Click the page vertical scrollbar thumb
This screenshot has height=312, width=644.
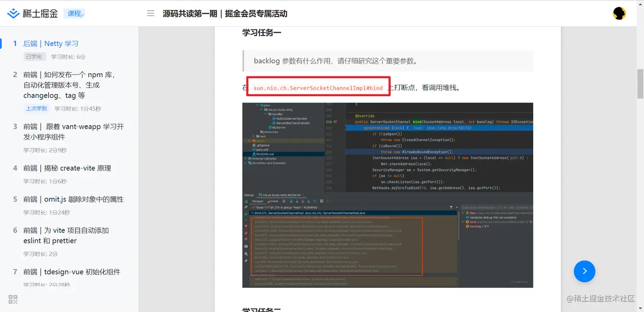tap(640, 84)
